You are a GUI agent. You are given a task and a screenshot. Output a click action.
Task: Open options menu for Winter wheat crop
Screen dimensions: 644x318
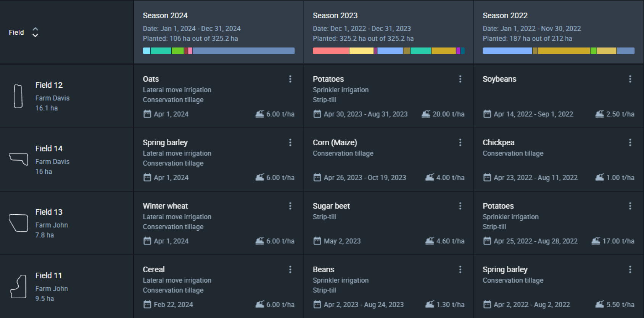pyautogui.click(x=290, y=206)
